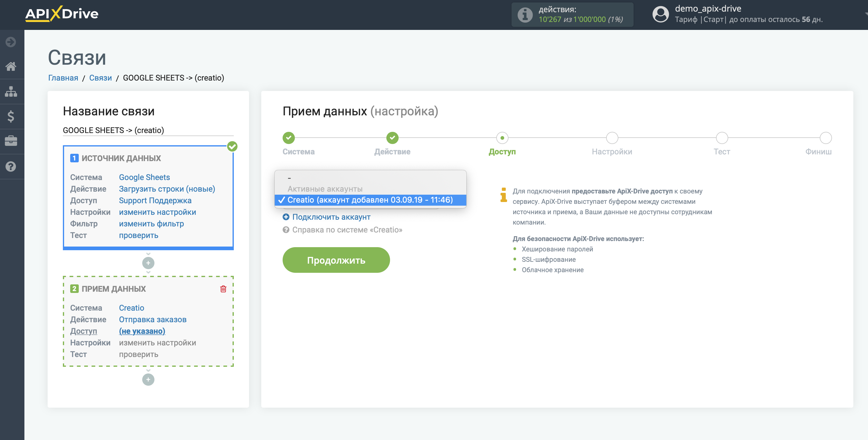Select the Creatio account option in dropdown
This screenshot has width=868, height=440.
(370, 200)
